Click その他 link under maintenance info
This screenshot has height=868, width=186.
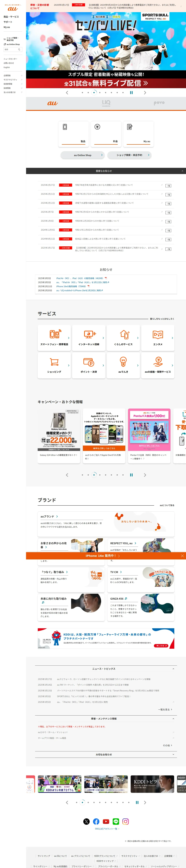coord(167,745)
